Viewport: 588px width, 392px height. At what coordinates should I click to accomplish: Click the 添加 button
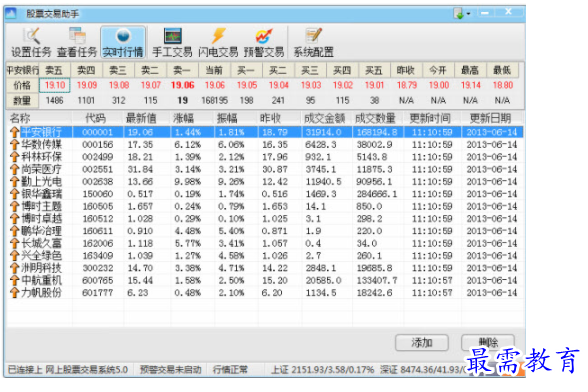tap(422, 342)
